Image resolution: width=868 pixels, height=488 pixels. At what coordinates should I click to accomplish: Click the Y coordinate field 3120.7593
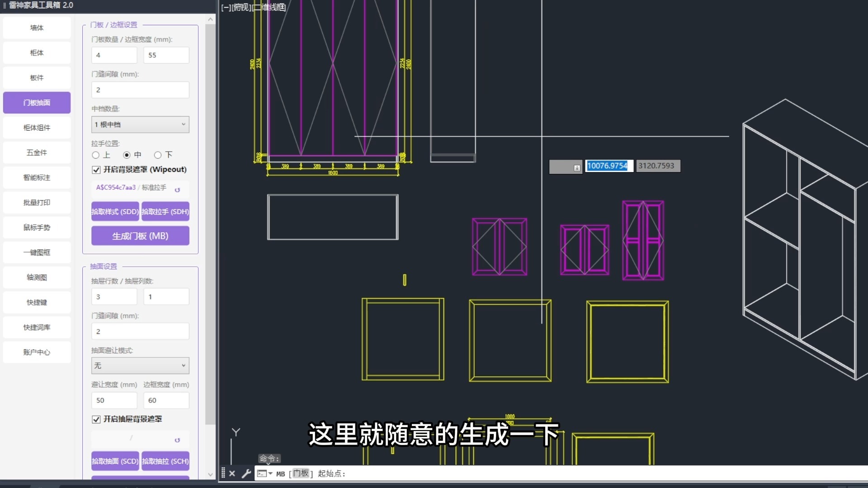coord(658,166)
